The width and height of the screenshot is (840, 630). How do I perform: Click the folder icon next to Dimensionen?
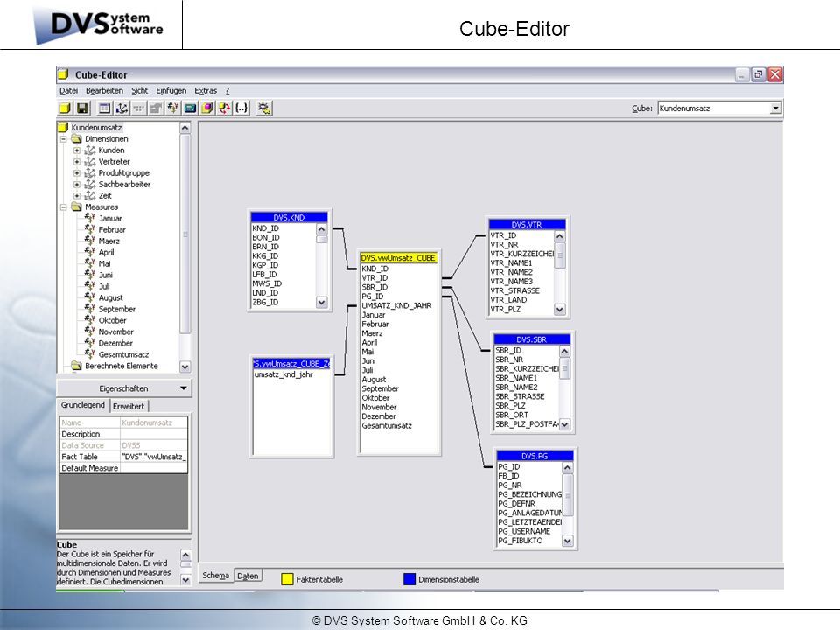77,139
